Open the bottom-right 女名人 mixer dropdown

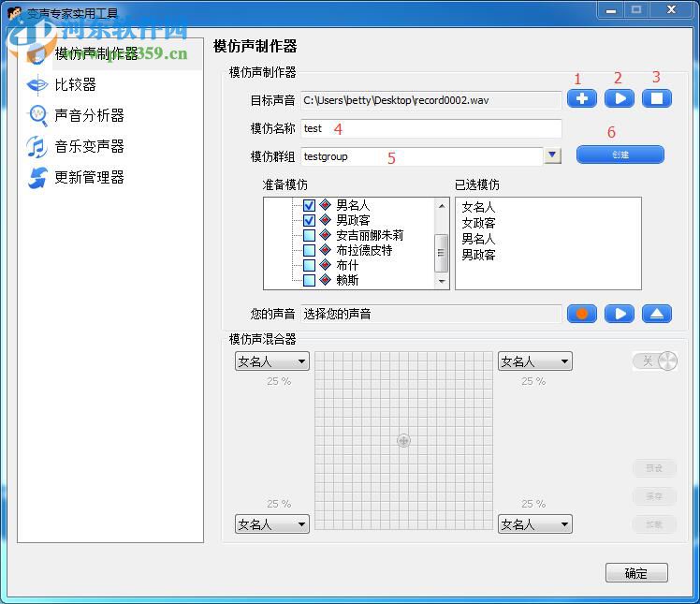[x=534, y=524]
